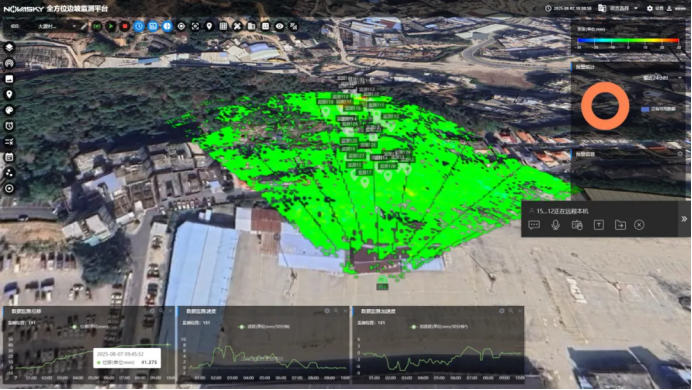The height and width of the screenshot is (390, 692).
Task: Click the location pin icon in top toolbar
Action: [x=209, y=26]
